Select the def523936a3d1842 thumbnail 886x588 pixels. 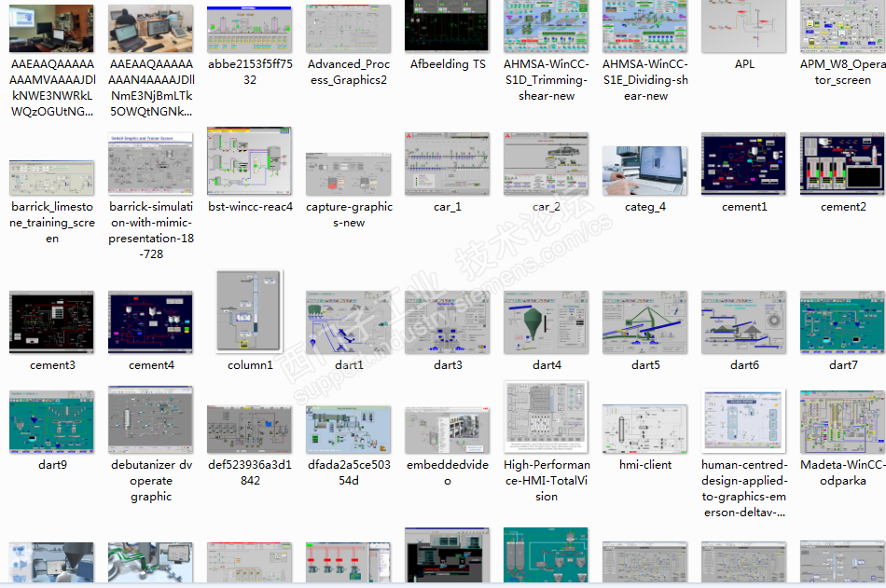click(249, 429)
